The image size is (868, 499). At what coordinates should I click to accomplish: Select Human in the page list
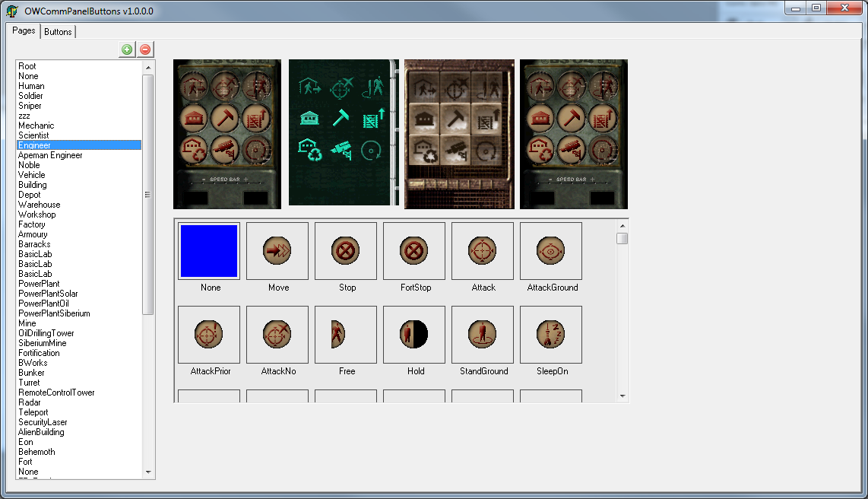click(x=79, y=86)
